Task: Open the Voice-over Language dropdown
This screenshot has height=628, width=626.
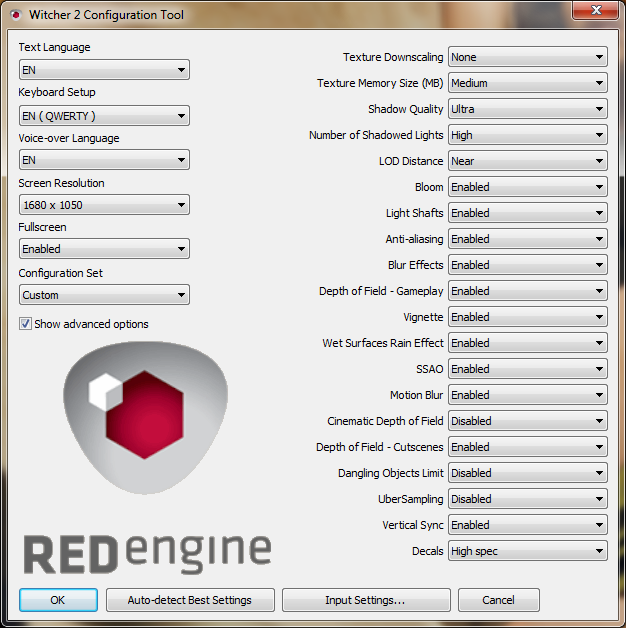Action: pyautogui.click(x=104, y=160)
